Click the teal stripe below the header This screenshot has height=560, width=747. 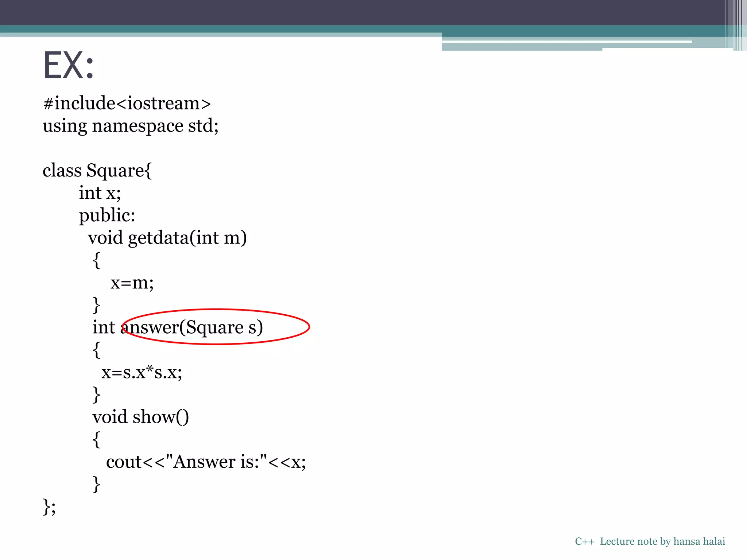361,29
